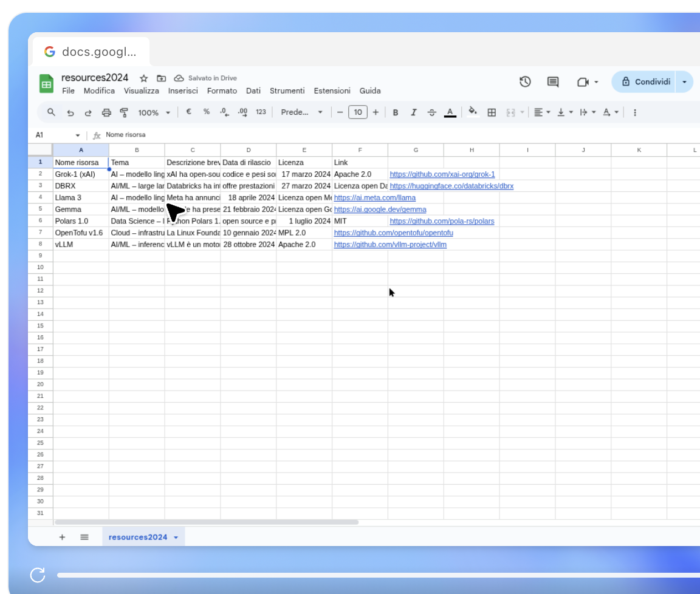Open the borders tool icon
This screenshot has width=700, height=594.
(x=492, y=112)
